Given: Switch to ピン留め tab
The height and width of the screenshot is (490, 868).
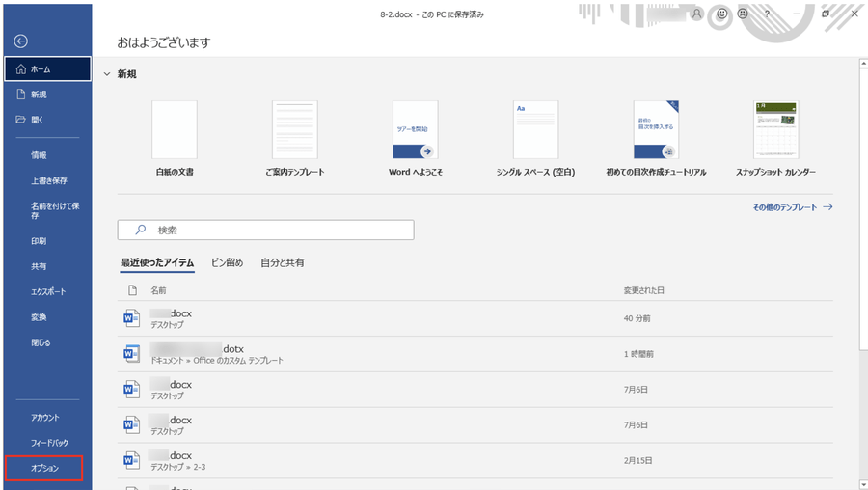Looking at the screenshot, I should [x=227, y=262].
